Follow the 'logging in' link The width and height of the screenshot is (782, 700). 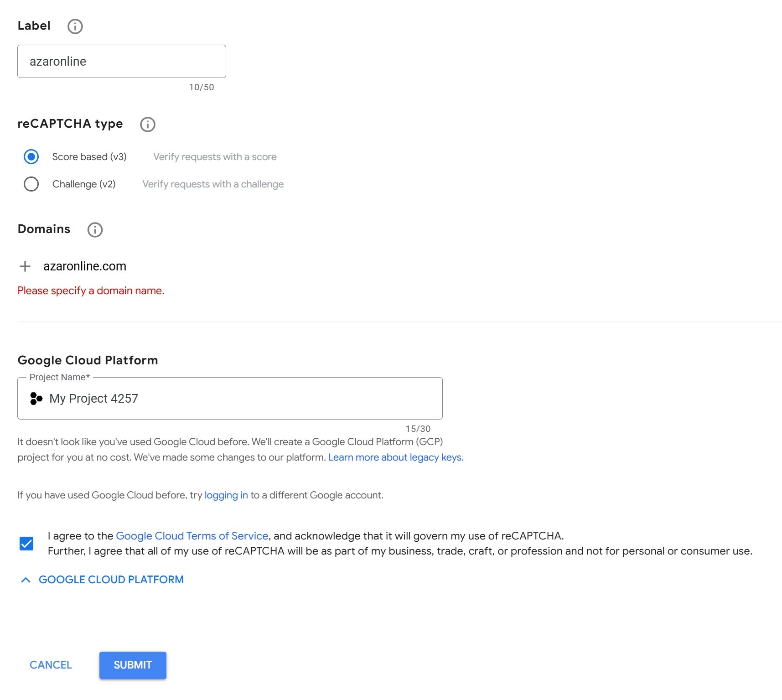[x=226, y=495]
